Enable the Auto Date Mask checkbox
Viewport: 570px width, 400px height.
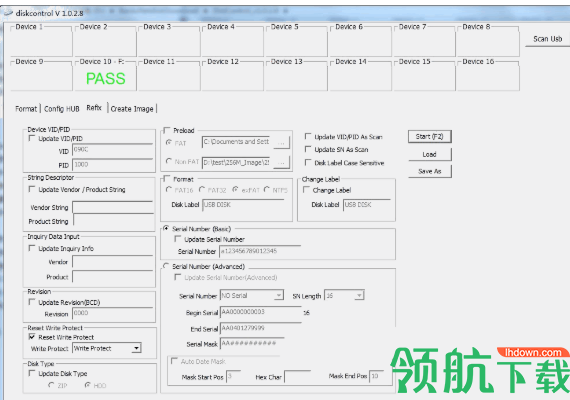[174, 361]
